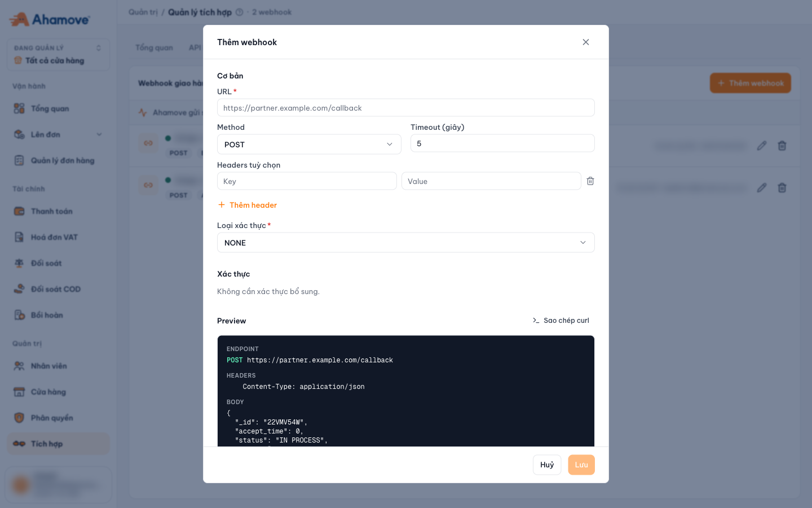Click the Timeout (giây) field
Viewport: 812px width, 508px height.
tap(502, 143)
